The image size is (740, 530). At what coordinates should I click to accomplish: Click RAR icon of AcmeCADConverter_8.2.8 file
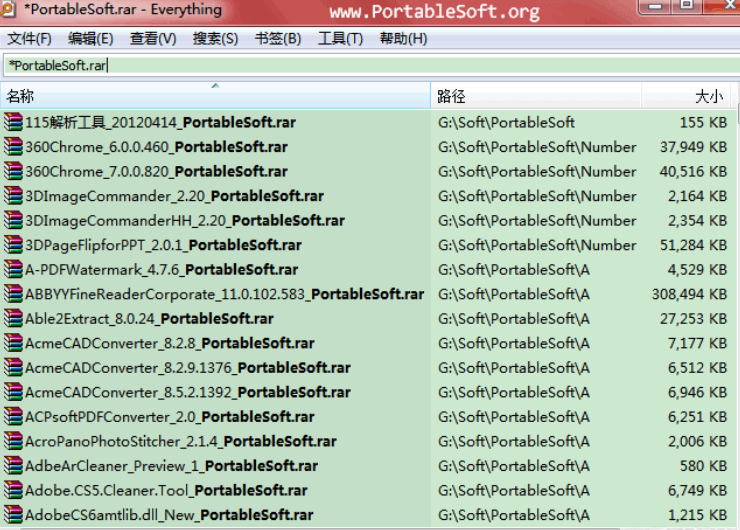[x=13, y=343]
